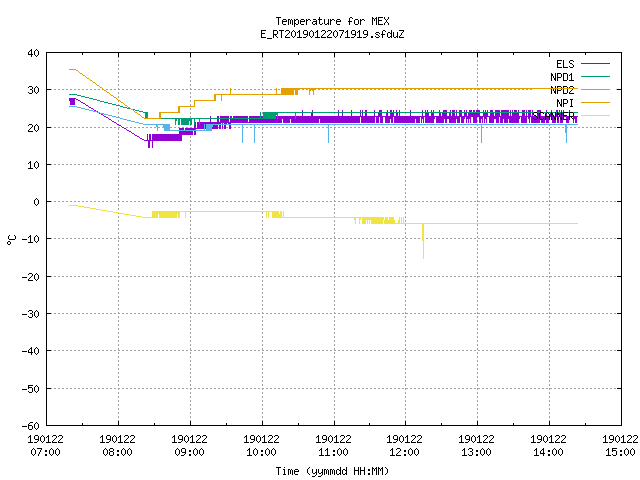Click the y-axis label -40
The height and width of the screenshot is (480, 640).
(x=31, y=351)
